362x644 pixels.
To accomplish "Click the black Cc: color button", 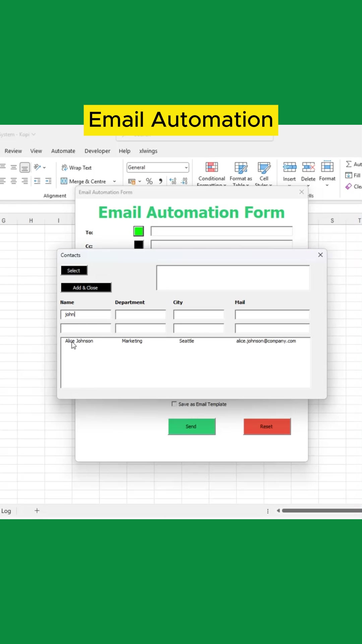I will [139, 245].
